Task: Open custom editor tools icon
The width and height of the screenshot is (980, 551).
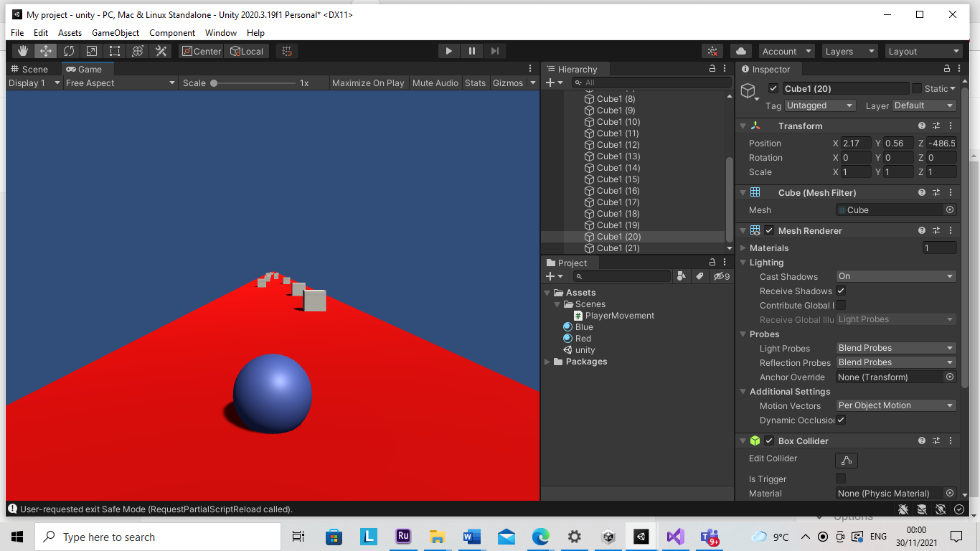Action: [161, 51]
